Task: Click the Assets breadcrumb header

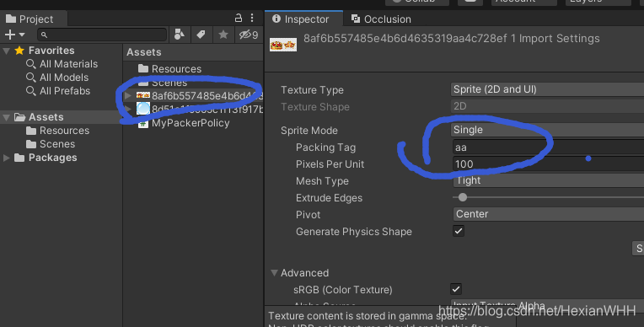Action: tap(144, 52)
